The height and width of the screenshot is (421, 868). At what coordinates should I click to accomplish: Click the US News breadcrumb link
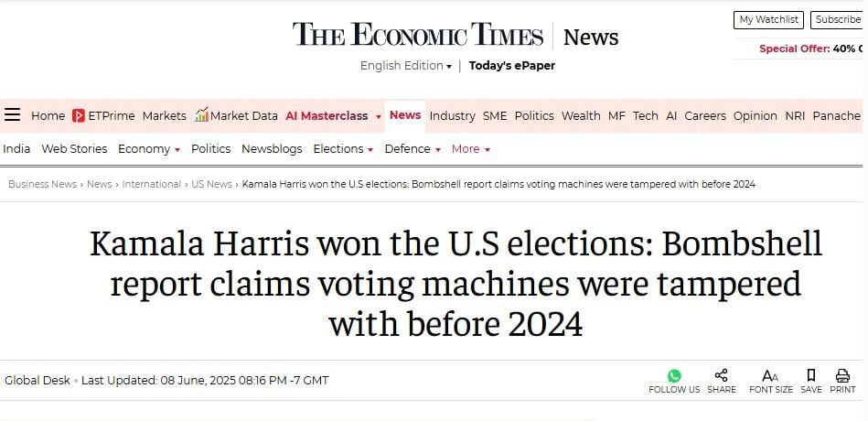pos(211,184)
